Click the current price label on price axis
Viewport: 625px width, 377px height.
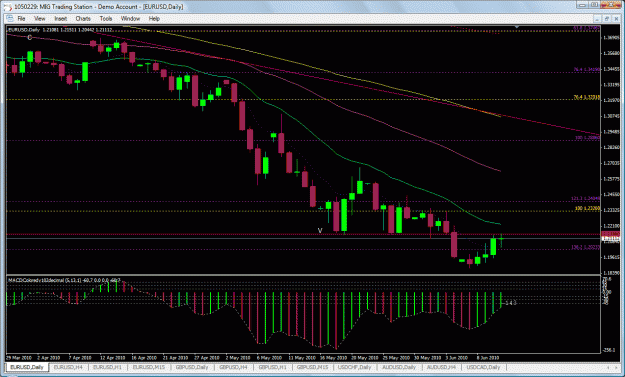[x=611, y=238]
